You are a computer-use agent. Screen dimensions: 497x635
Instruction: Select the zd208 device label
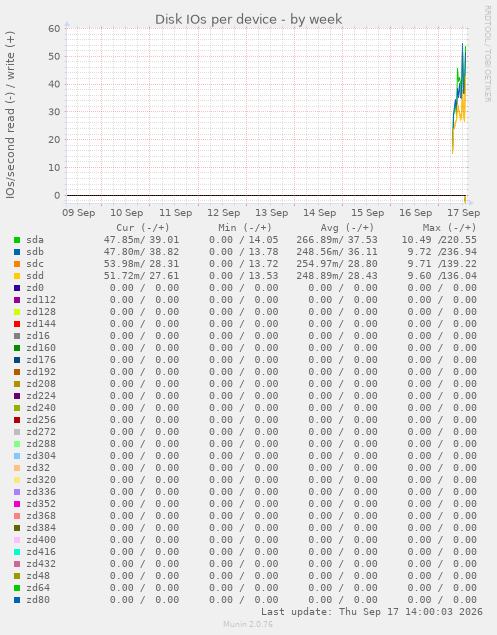click(x=41, y=384)
